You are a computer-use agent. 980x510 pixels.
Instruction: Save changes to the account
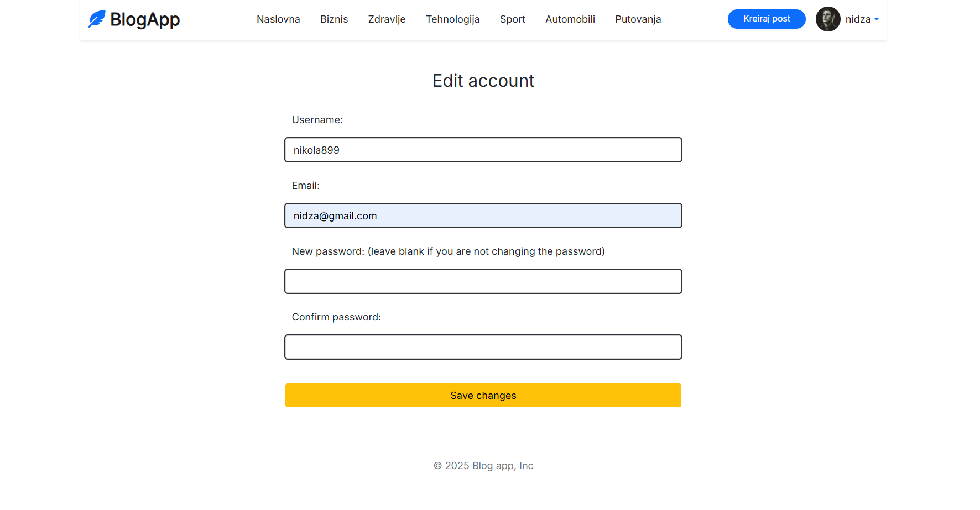(x=483, y=396)
